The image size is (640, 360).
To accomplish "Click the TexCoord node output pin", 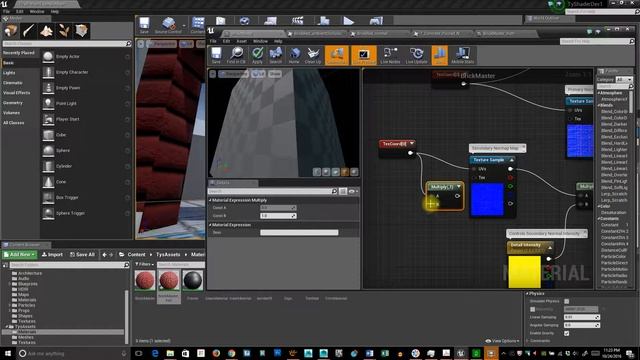I will (x=411, y=153).
